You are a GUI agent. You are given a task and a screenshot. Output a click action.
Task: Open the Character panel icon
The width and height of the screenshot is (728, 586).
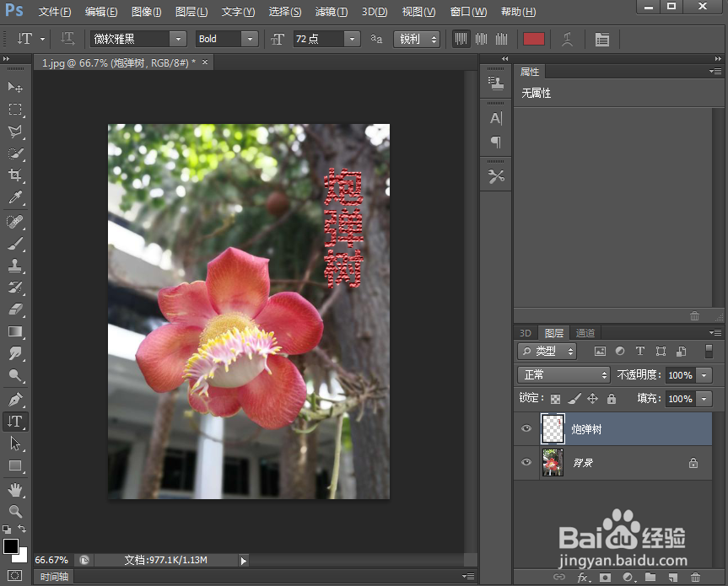coord(496,118)
